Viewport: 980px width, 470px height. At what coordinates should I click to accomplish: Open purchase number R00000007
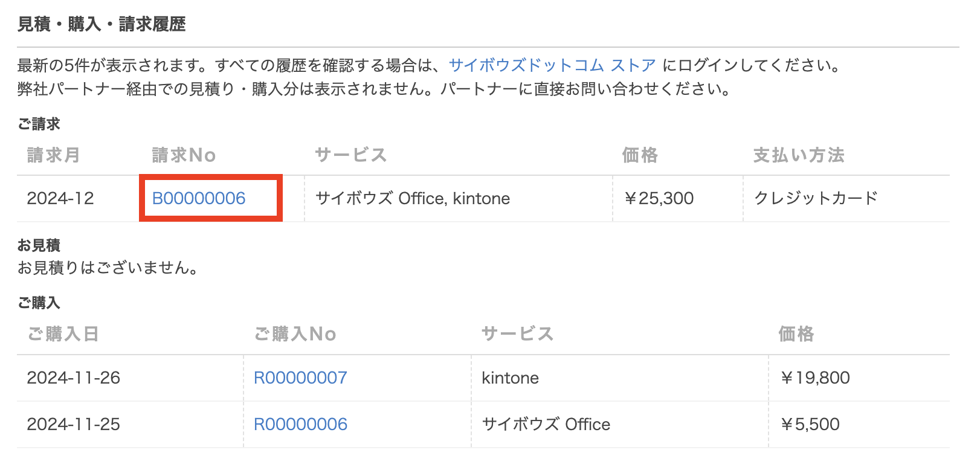click(300, 378)
